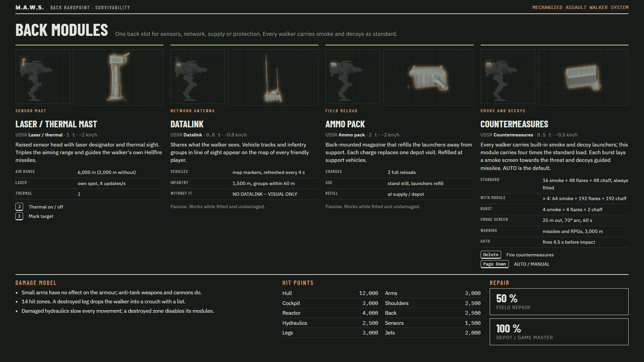The width and height of the screenshot is (644, 362).
Task: Click the Page Down keycap for AUTO / MANUAL
Action: [494, 264]
